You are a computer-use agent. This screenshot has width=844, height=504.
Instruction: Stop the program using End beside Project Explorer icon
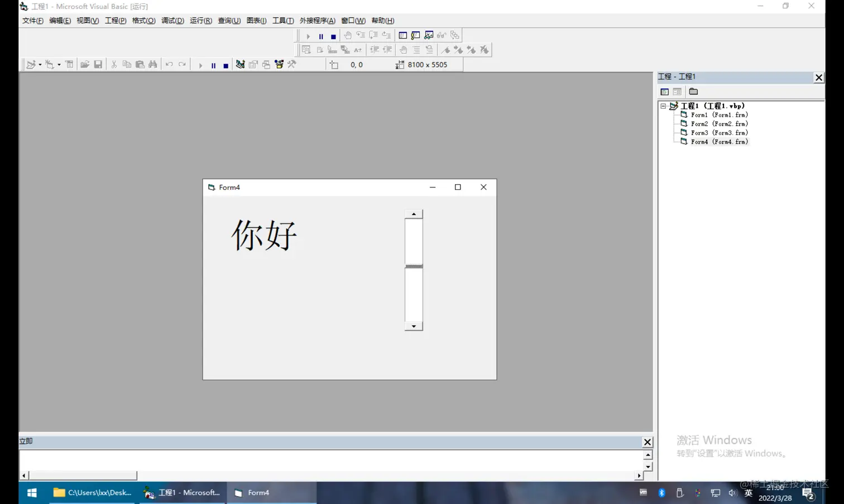[x=226, y=65]
